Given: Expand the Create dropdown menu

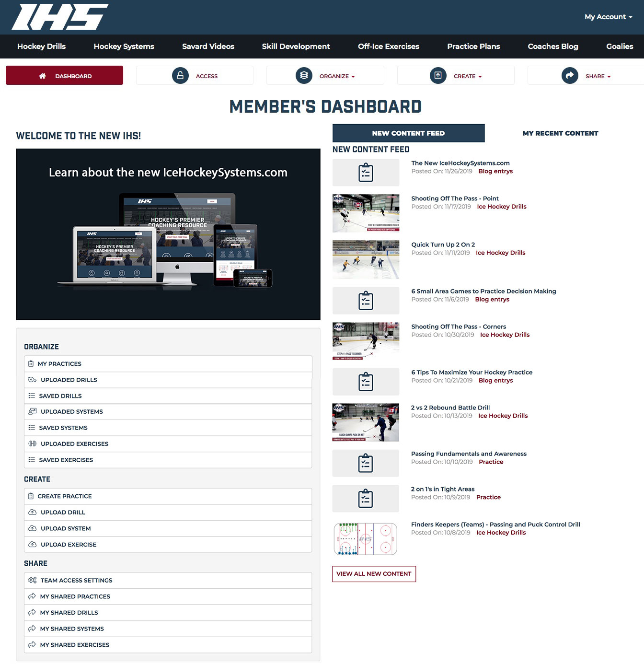Looking at the screenshot, I should (x=456, y=76).
